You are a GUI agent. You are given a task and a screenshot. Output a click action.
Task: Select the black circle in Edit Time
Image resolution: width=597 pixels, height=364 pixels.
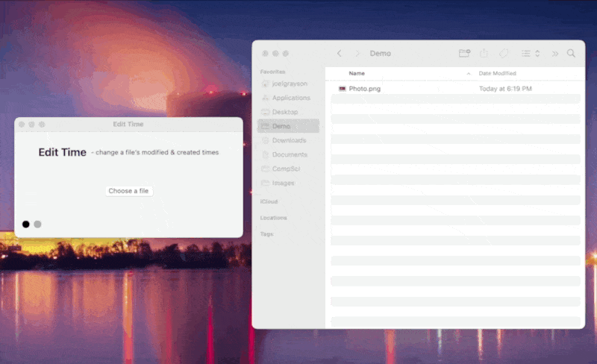coord(26,224)
